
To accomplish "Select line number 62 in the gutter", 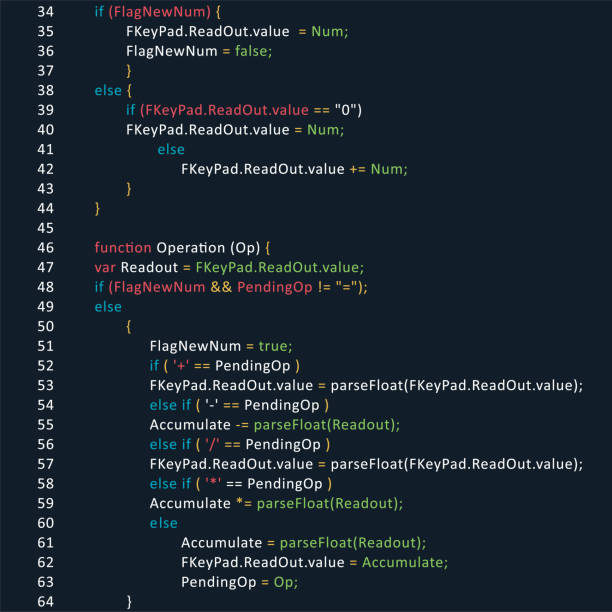I will pos(46,562).
